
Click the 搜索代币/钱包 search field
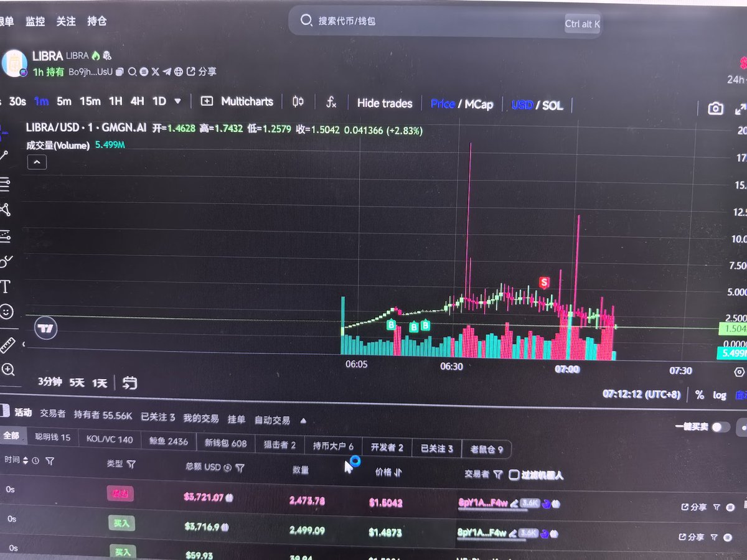coord(445,22)
